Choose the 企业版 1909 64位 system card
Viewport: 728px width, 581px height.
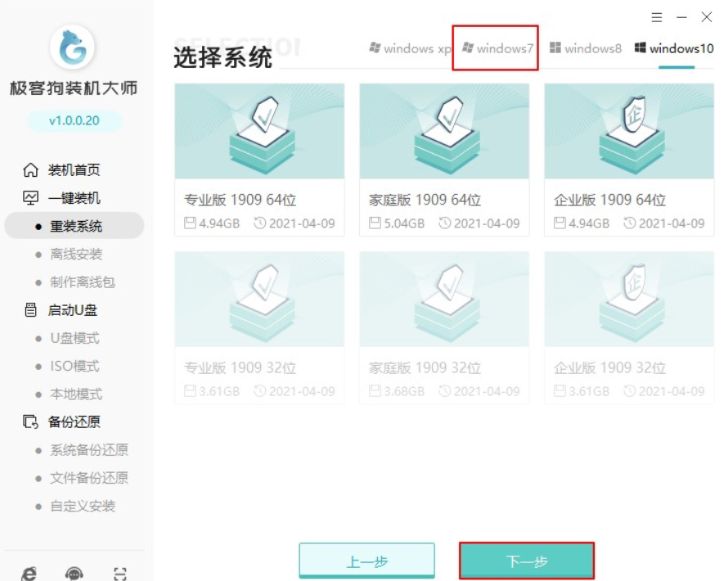coord(629,160)
